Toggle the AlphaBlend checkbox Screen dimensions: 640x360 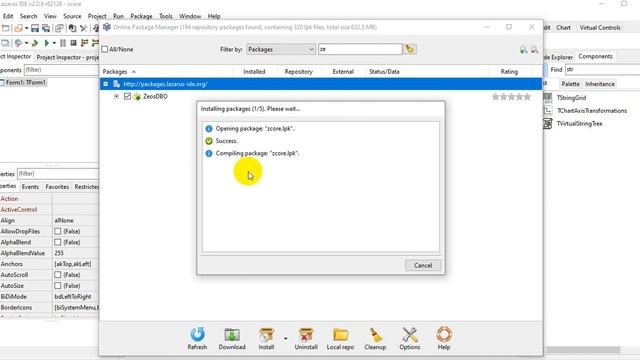58,242
